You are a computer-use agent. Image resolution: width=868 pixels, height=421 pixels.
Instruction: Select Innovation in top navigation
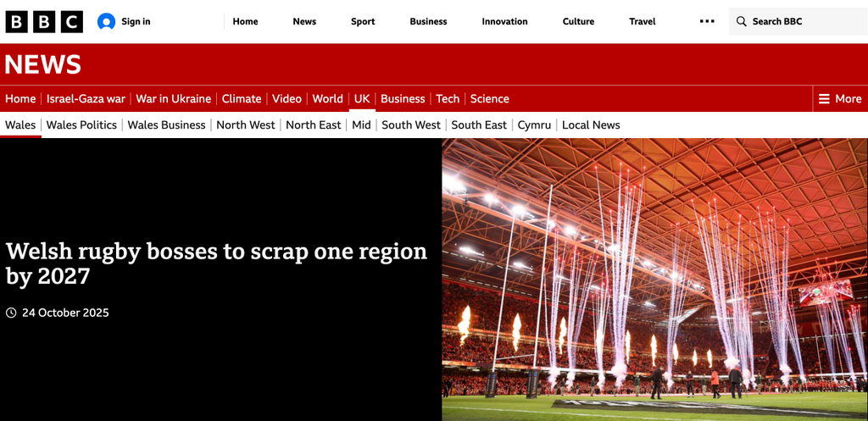click(x=505, y=21)
